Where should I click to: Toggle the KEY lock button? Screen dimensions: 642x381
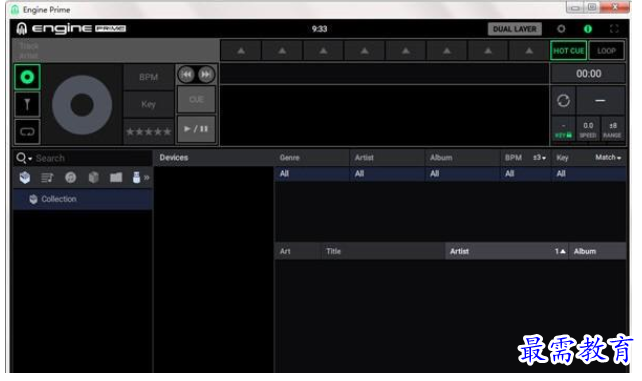[563, 129]
